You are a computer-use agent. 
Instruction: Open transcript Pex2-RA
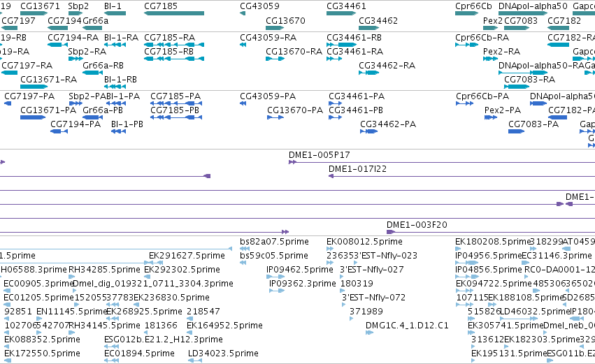point(490,59)
